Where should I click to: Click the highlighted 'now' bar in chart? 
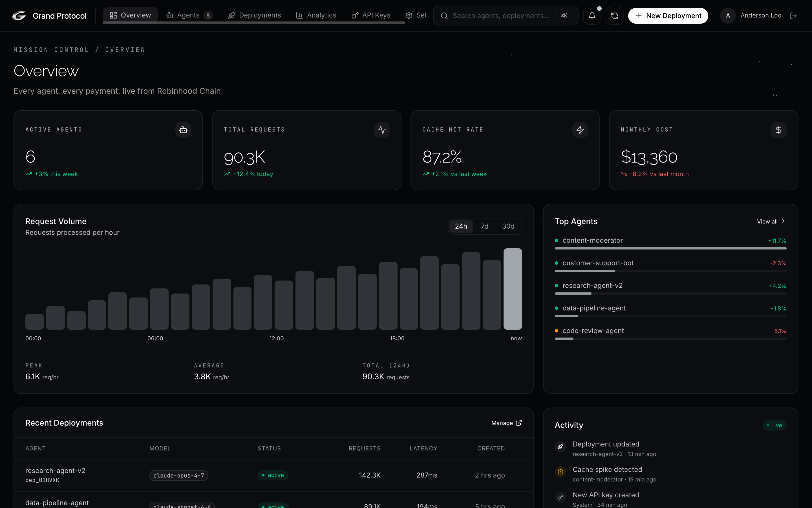[512, 289]
